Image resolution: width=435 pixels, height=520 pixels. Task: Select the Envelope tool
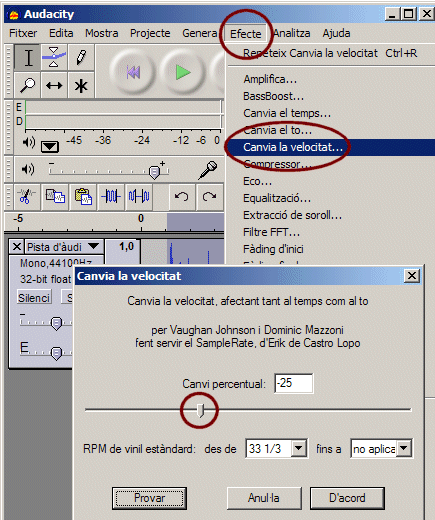point(54,57)
